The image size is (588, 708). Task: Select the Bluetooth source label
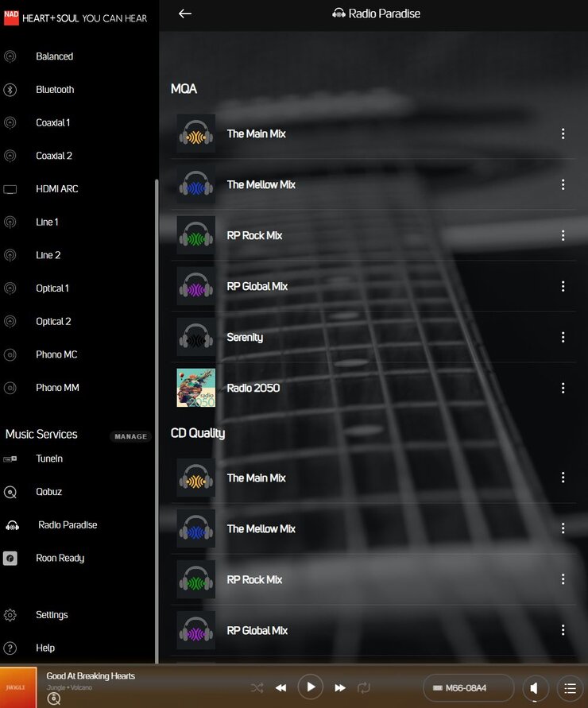coord(55,90)
